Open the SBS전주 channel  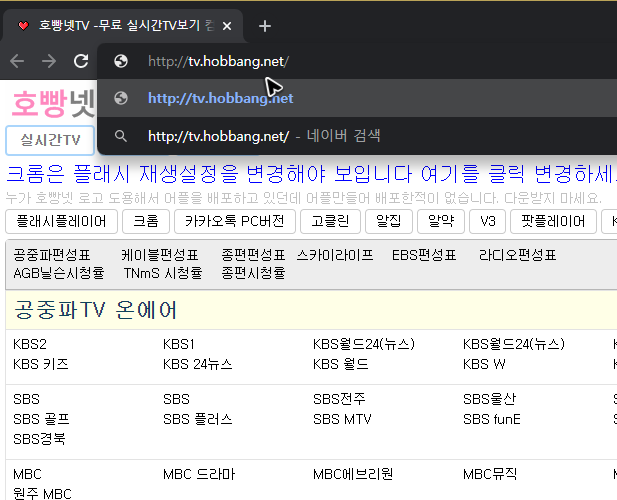(339, 399)
